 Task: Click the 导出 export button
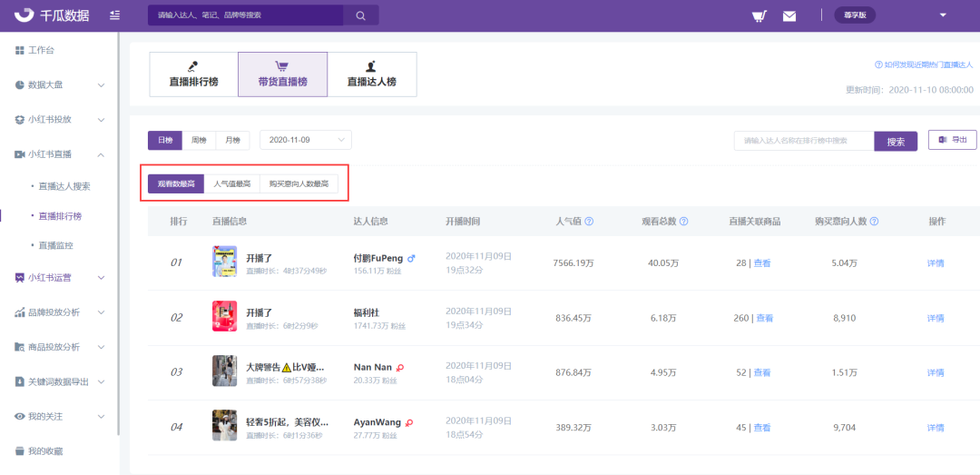click(x=952, y=140)
